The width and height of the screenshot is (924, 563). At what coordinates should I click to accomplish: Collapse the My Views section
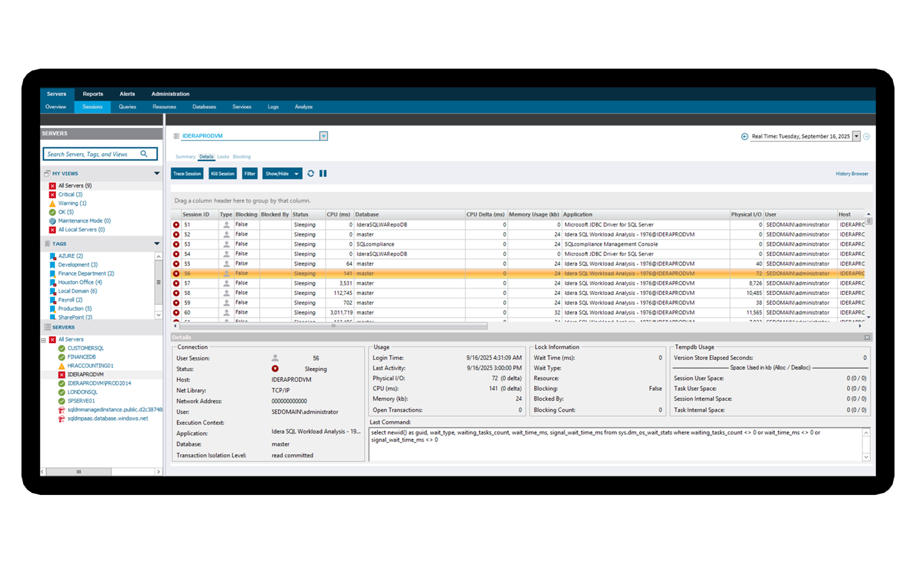[x=156, y=174]
